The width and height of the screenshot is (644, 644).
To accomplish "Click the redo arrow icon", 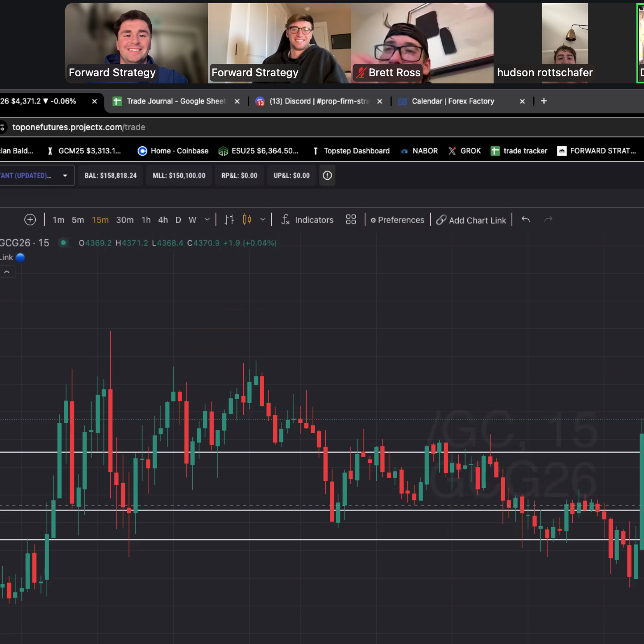I will pos(548,219).
